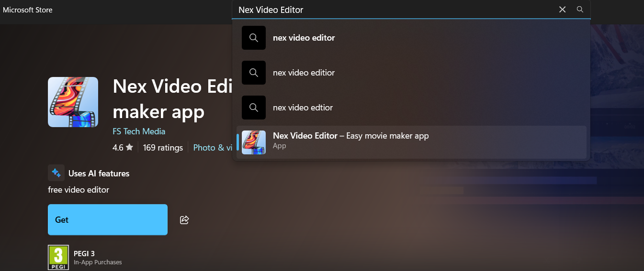This screenshot has width=644, height=271.
Task: Click the Nex Video Editor icon in suggestion list
Action: pyautogui.click(x=254, y=142)
